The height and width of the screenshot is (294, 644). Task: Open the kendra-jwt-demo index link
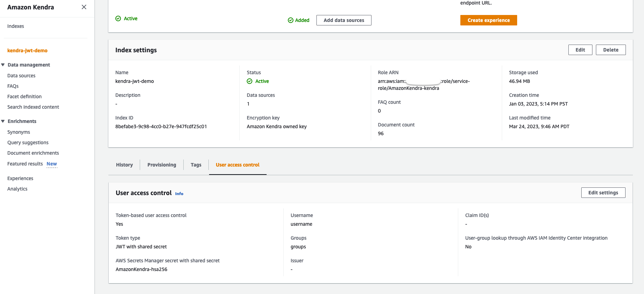(27, 51)
